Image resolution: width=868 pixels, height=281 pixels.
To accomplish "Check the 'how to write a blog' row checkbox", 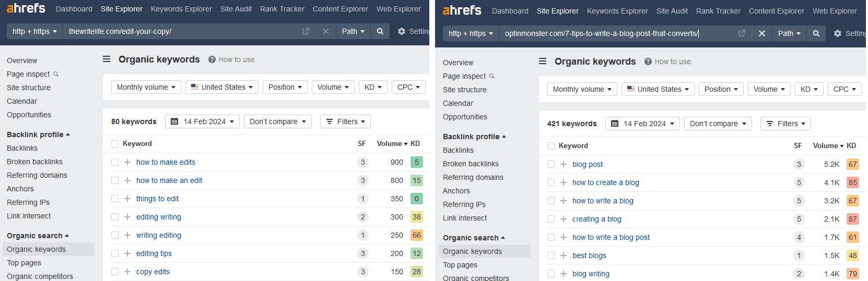I will (x=551, y=201).
